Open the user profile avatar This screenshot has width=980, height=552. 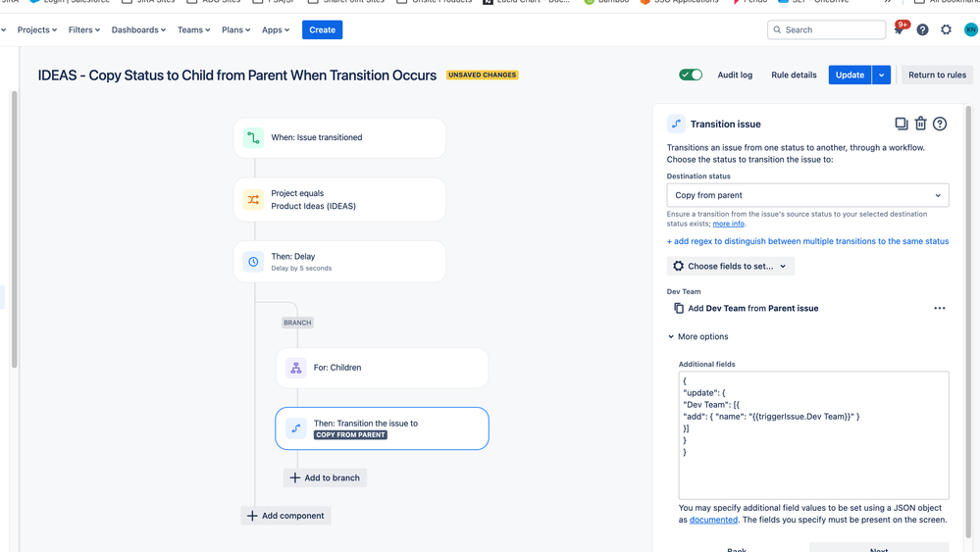970,29
